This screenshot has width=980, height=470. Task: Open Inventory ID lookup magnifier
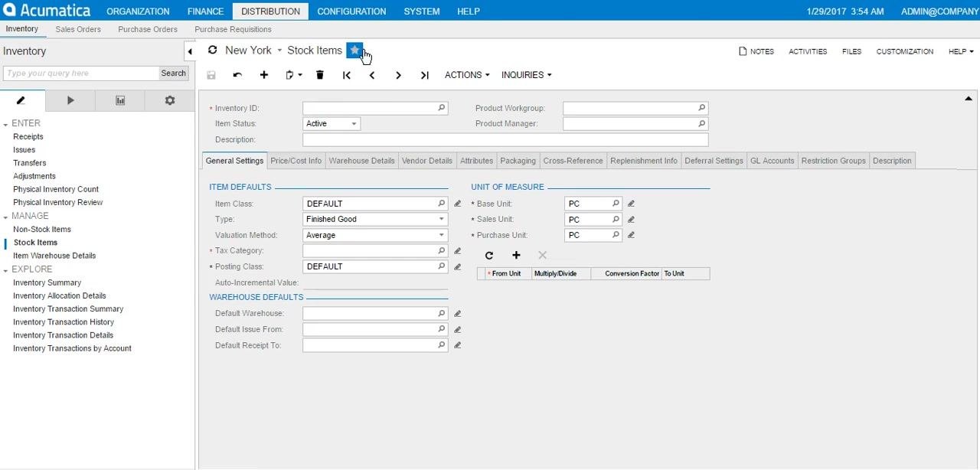(x=442, y=108)
